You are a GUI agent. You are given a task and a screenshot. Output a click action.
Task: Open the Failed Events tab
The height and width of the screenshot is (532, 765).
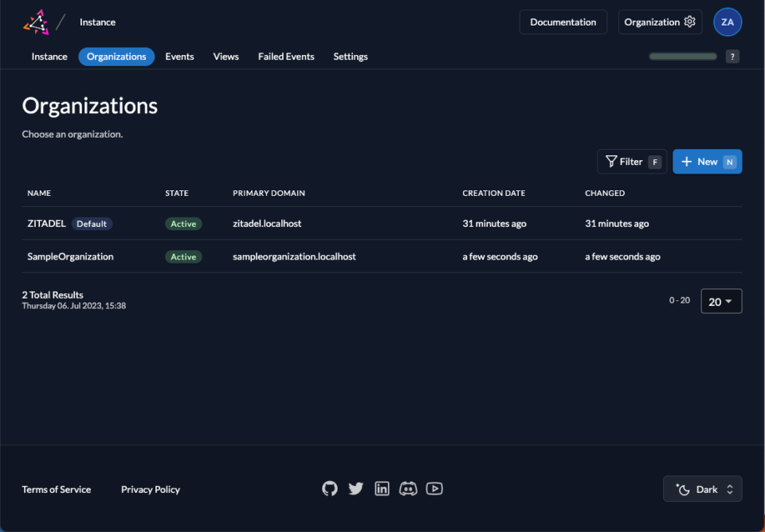[x=286, y=57]
